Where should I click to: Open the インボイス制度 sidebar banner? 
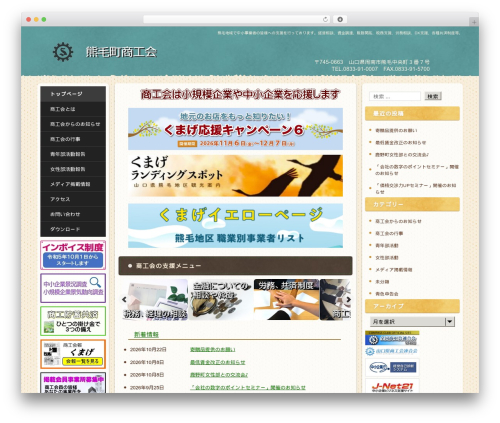(x=73, y=255)
